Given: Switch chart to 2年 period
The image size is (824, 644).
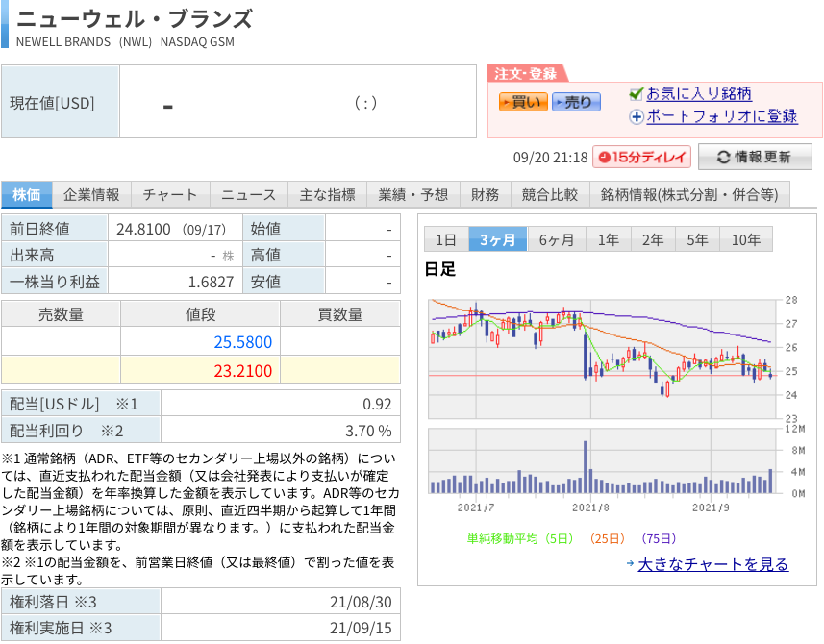Looking at the screenshot, I should (x=653, y=239).
